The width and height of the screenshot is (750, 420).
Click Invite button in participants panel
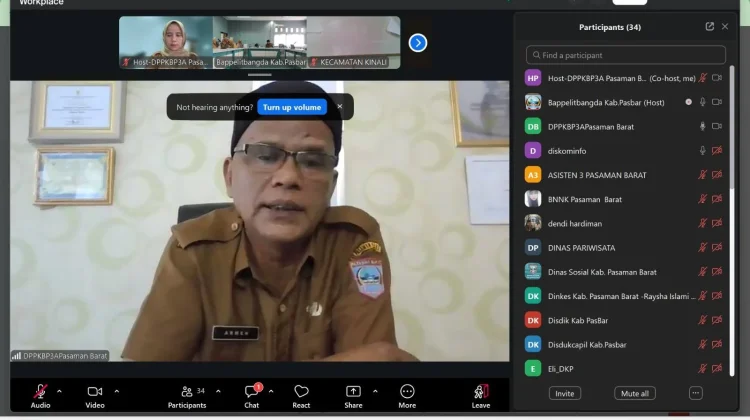(x=564, y=393)
